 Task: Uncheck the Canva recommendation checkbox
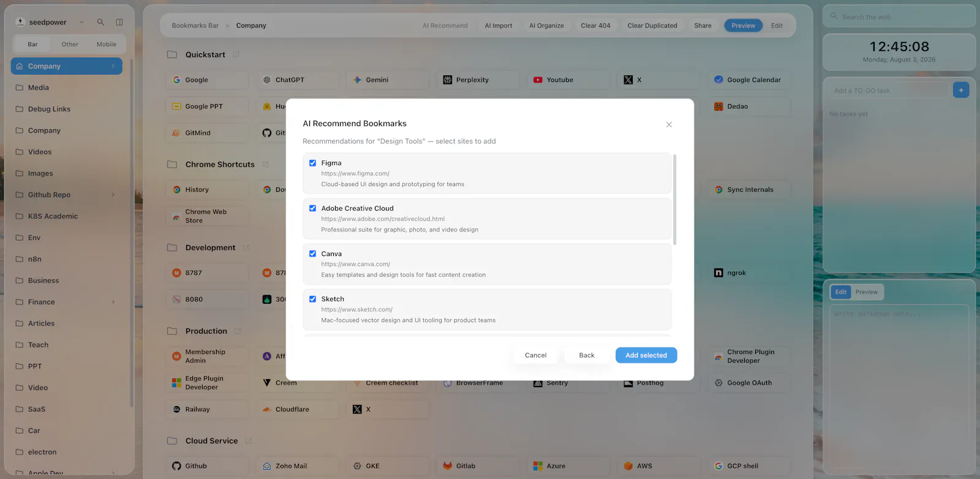click(312, 254)
